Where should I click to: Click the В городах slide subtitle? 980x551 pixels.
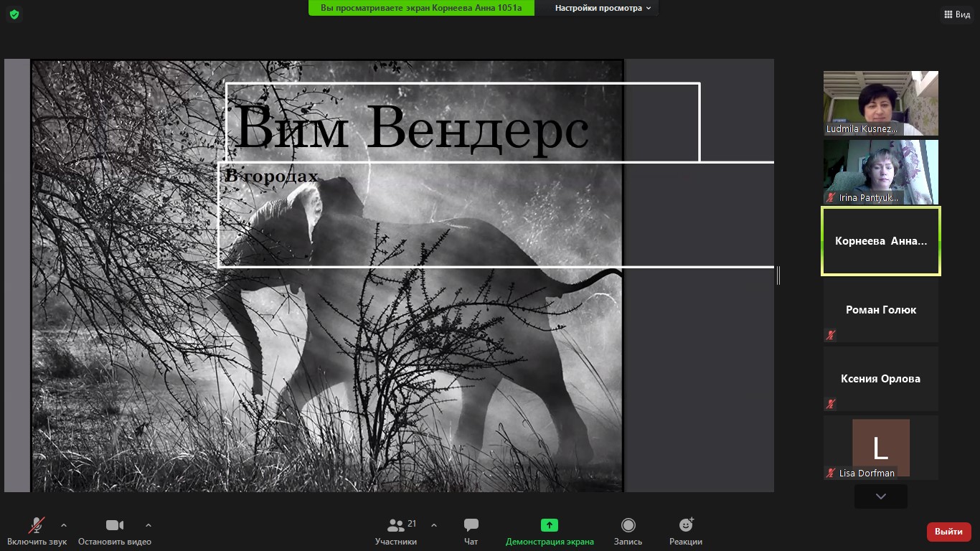[271, 176]
